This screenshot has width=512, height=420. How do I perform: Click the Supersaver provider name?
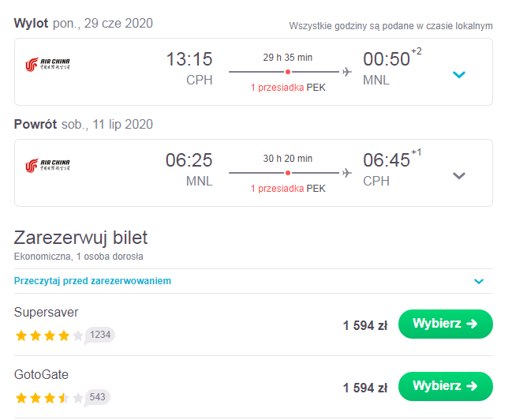(x=46, y=313)
